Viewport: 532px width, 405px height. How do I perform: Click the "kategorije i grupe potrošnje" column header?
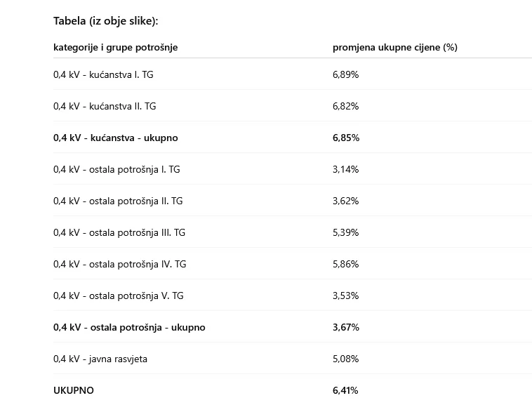(115, 47)
